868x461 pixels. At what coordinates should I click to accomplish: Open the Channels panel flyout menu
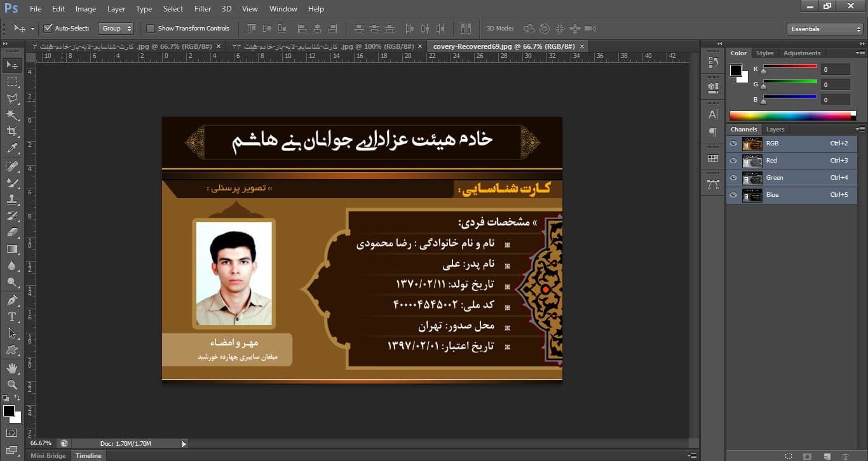[860, 130]
